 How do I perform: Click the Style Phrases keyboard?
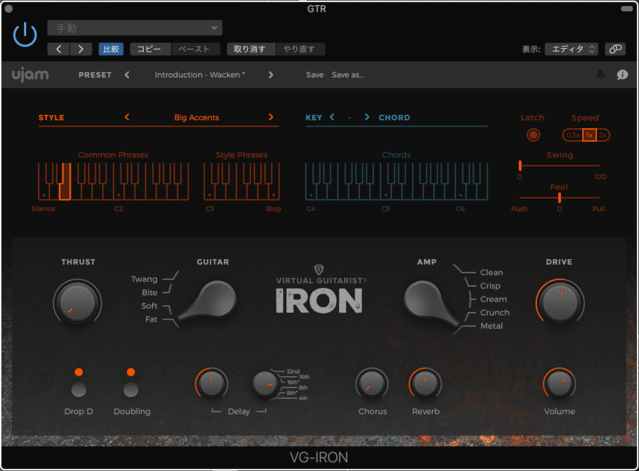tap(242, 181)
